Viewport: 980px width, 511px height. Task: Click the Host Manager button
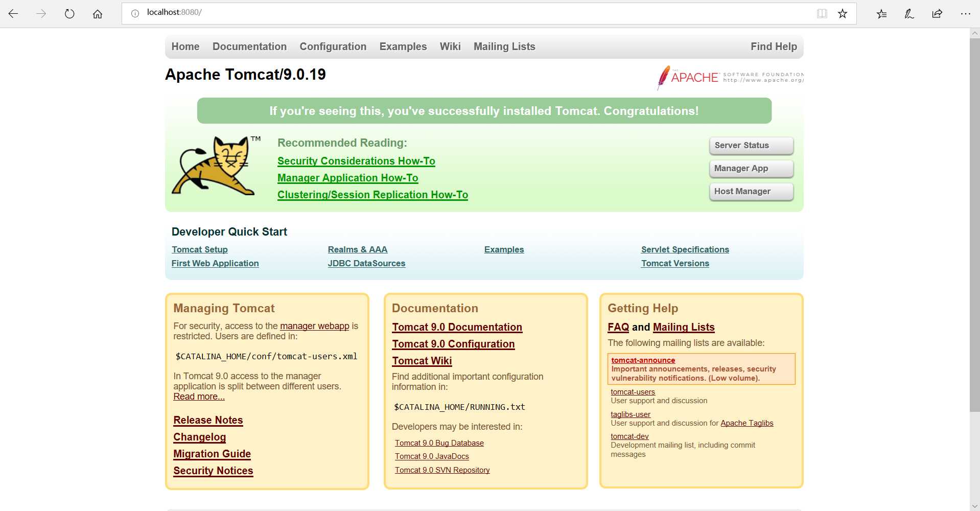tap(751, 191)
